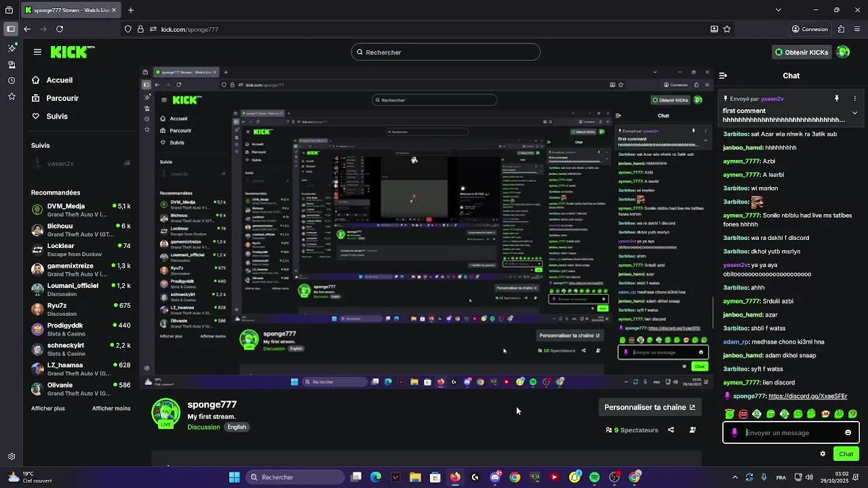Collapse the chat panel with the arrow icon
Screen dimensions: 868x488
coord(723,76)
